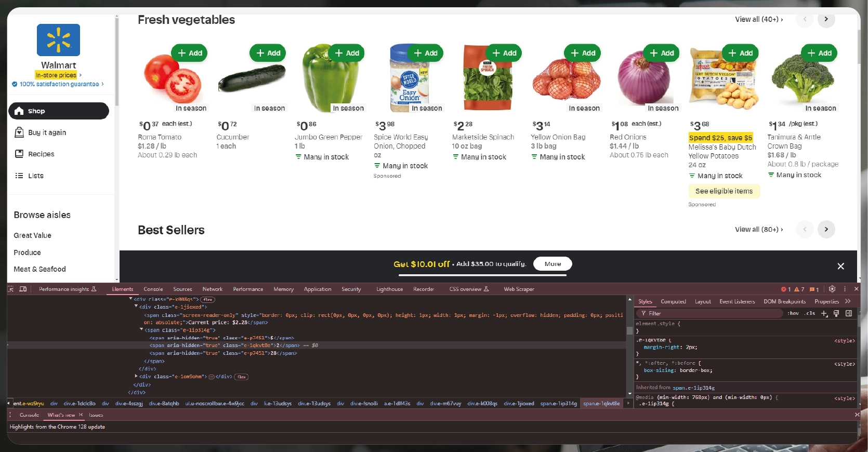
Task: Add Roma Tomato to cart
Action: click(189, 53)
